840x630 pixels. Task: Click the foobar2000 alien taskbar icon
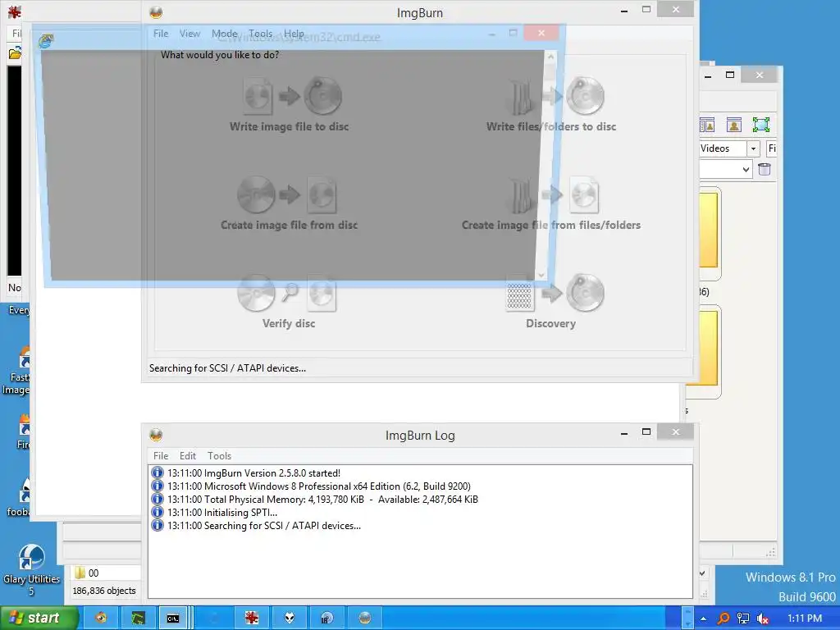[x=290, y=618]
